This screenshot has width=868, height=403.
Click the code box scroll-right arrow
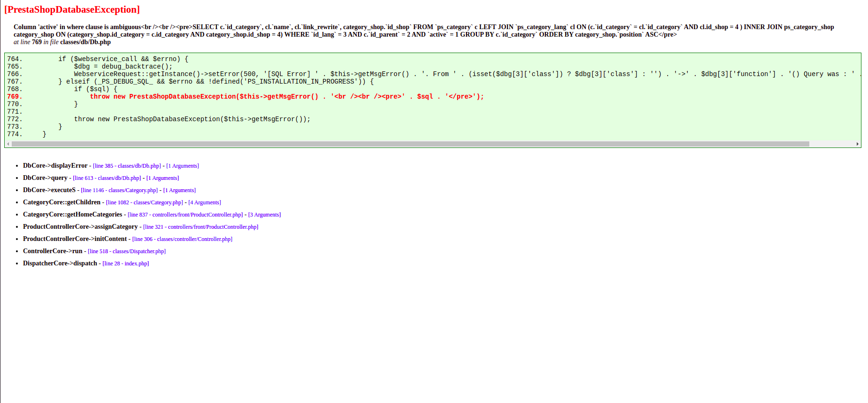pos(858,144)
